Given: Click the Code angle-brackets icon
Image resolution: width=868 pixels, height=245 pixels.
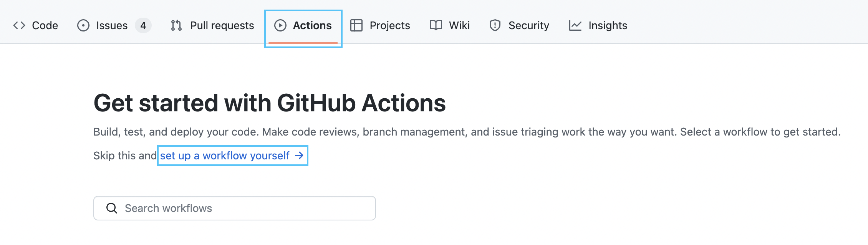Looking at the screenshot, I should pos(19,25).
